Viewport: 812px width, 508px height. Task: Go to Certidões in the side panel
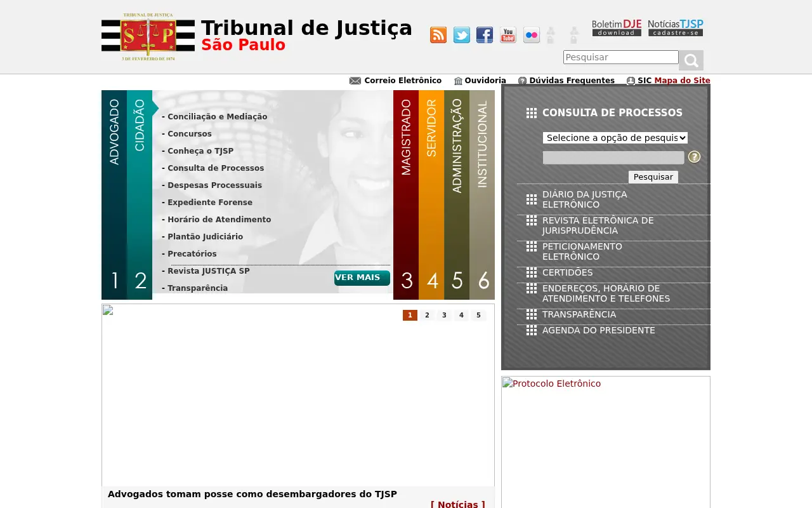[568, 272]
